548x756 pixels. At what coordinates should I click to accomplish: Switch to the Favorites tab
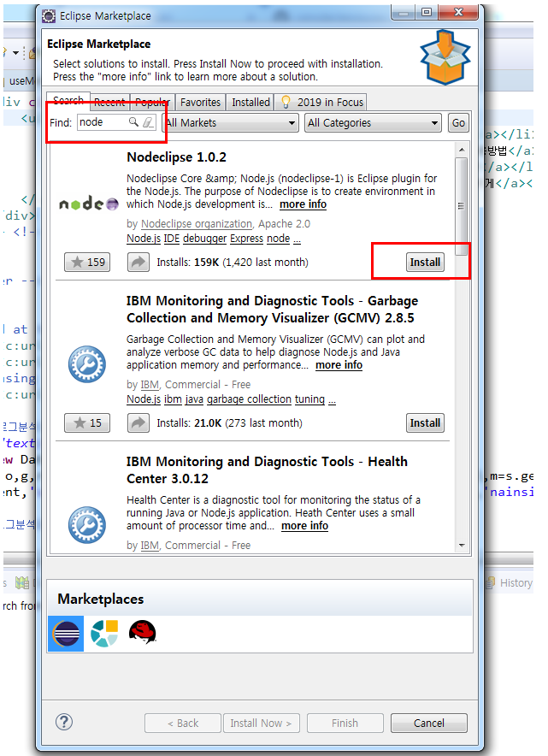tap(201, 103)
